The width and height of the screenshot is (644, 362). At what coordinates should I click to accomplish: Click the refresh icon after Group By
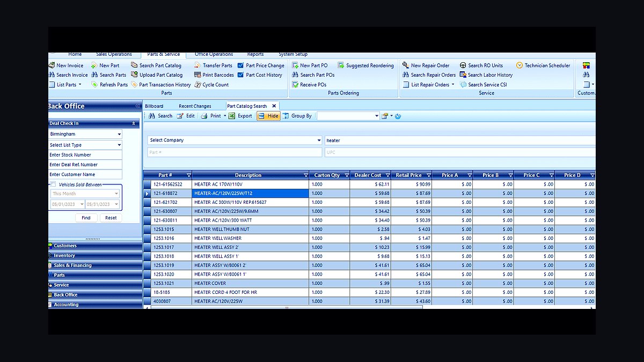point(398,116)
